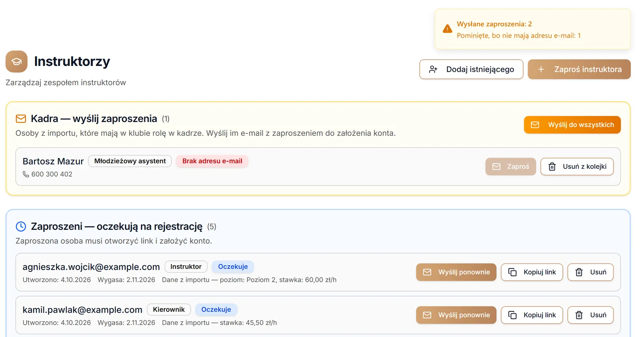The height and width of the screenshot is (337, 644).
Task: Resend invitation to agnieszka.wojcik@example.com
Action: point(456,272)
